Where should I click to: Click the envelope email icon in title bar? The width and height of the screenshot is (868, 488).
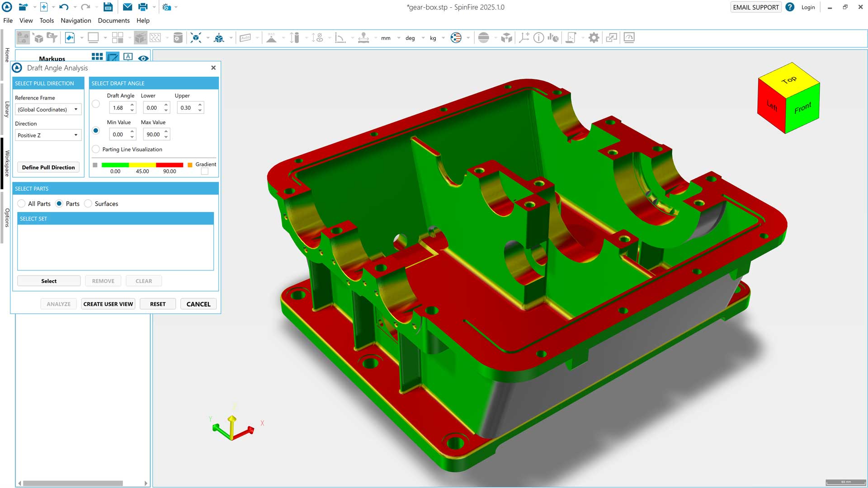point(127,7)
